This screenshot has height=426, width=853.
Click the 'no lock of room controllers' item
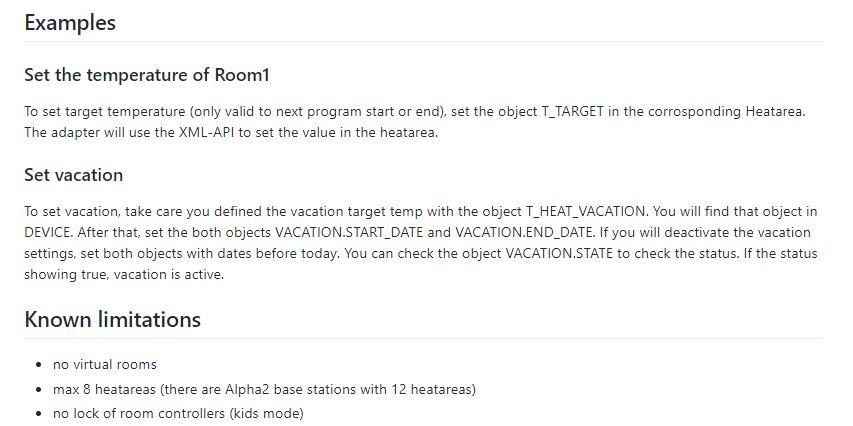coord(178,413)
